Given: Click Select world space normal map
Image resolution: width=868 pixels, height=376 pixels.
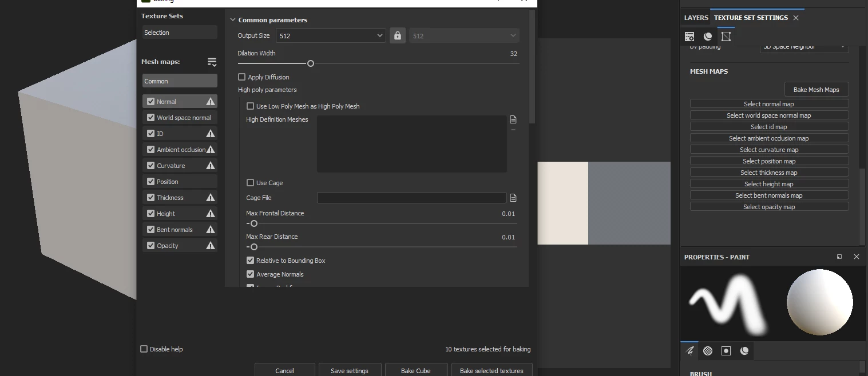Looking at the screenshot, I should click(769, 115).
